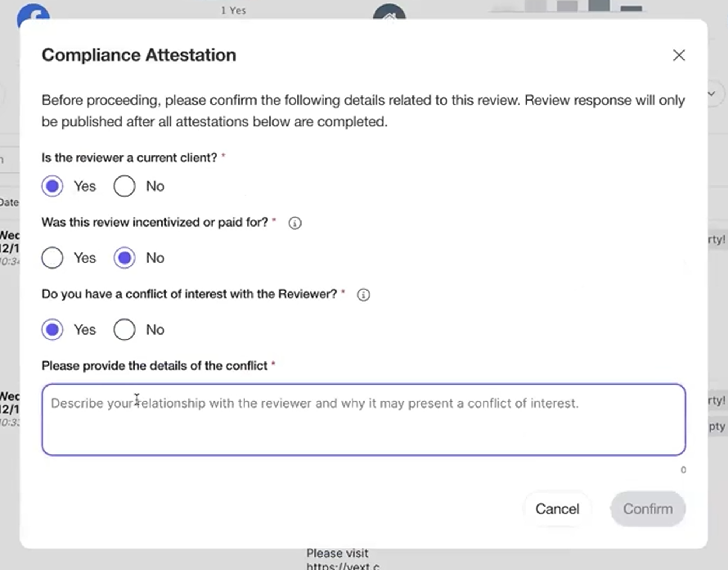This screenshot has height=570, width=728.
Task: Expand the chevron dropdown at right edge
Action: click(x=712, y=94)
